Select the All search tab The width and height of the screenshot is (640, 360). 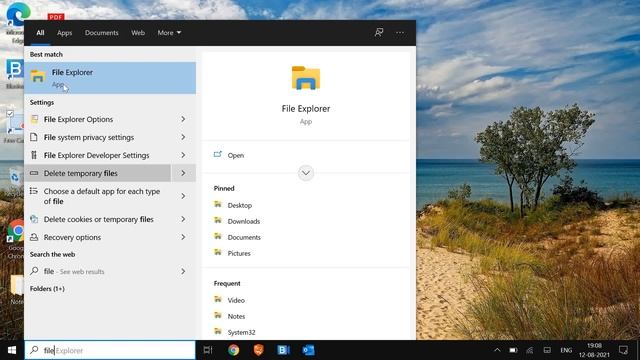click(40, 33)
